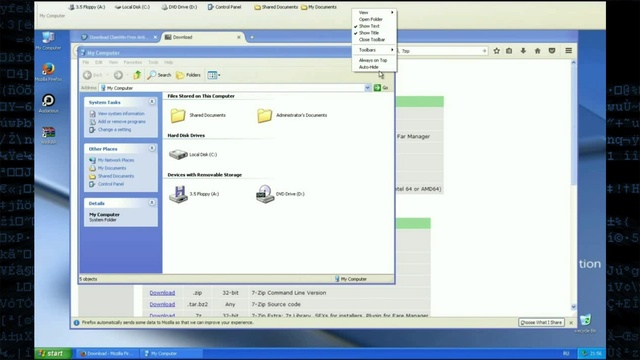Image resolution: width=640 pixels, height=360 pixels.
Task: Collapse System Tasks panel
Action: (152, 102)
